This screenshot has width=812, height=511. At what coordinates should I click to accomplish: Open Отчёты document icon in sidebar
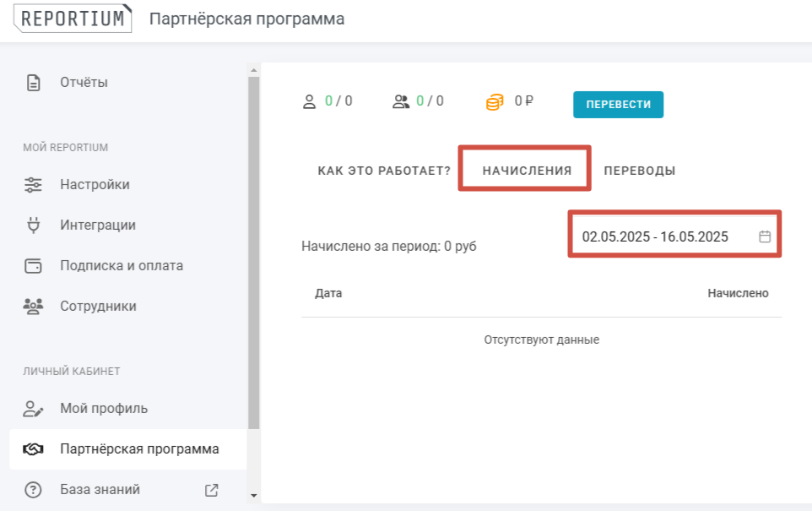(34, 83)
